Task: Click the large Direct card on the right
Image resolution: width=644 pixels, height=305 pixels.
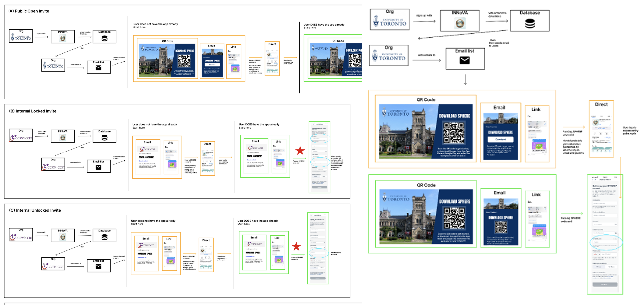Action: pos(601,129)
